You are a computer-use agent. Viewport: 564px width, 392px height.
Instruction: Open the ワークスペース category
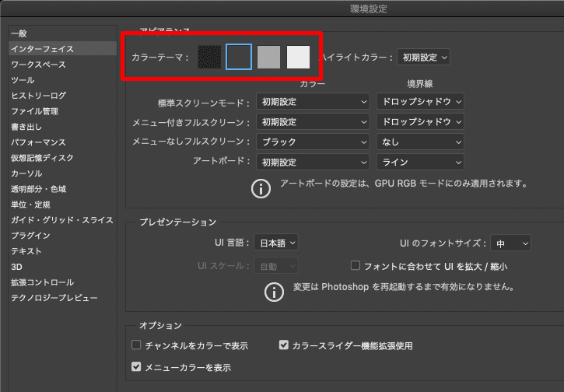(62, 65)
